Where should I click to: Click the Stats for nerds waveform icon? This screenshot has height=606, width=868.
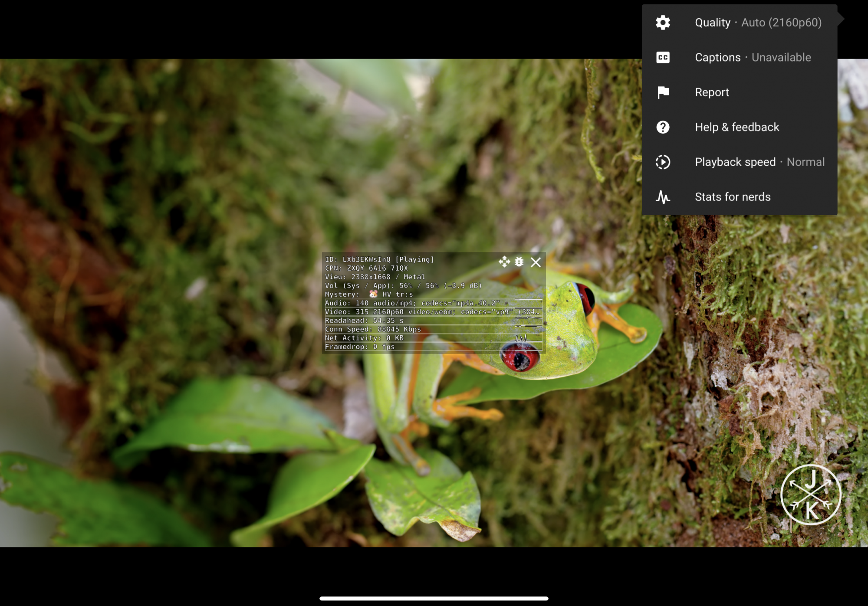663,197
